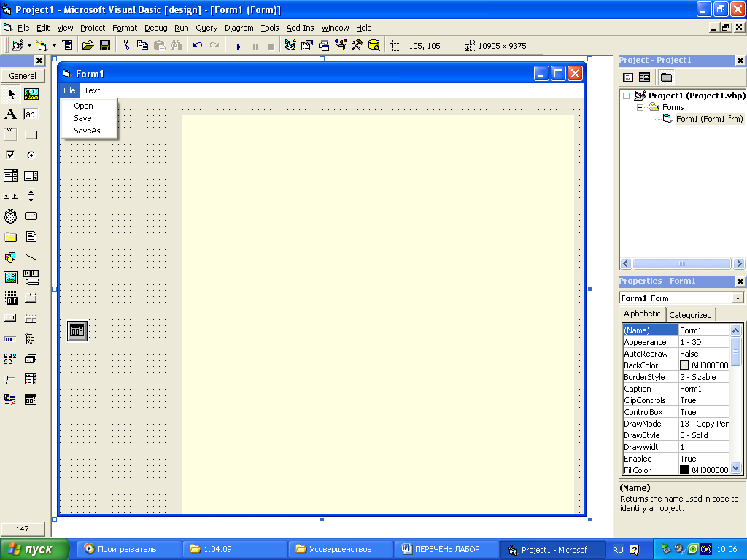
Task: Select the CheckBox control in toolbox
Action: click(10, 155)
